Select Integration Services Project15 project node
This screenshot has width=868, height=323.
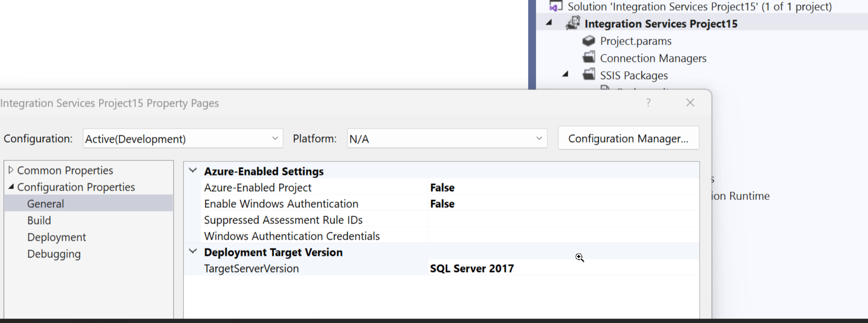(661, 23)
